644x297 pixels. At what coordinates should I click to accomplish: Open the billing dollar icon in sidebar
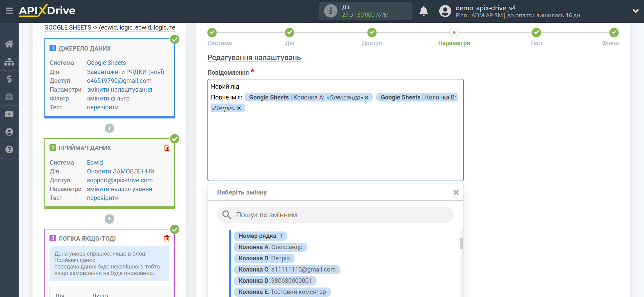coord(9,79)
